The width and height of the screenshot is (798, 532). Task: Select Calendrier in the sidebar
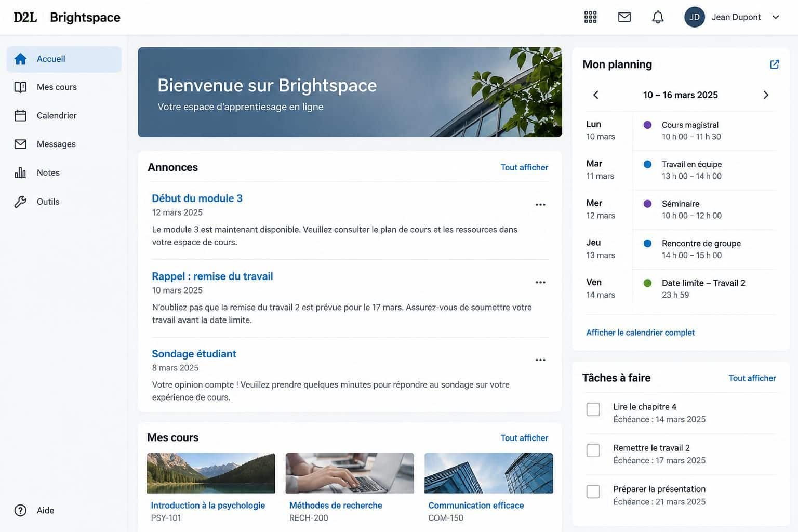[64, 115]
